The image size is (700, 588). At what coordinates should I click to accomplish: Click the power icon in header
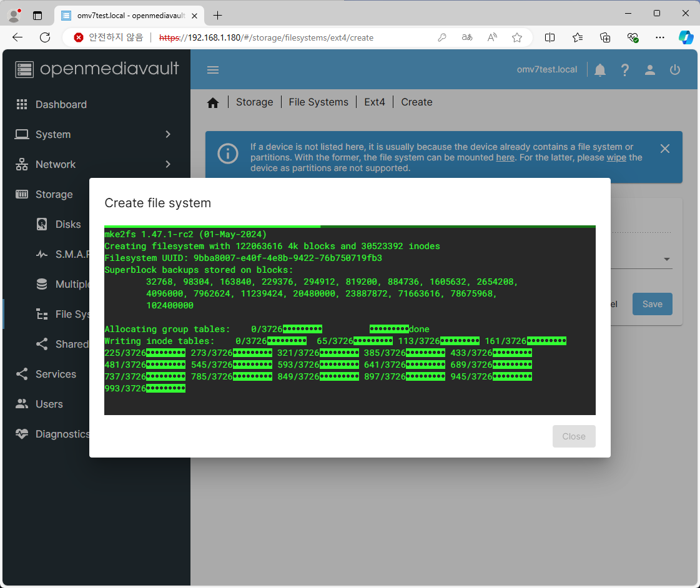coord(675,70)
